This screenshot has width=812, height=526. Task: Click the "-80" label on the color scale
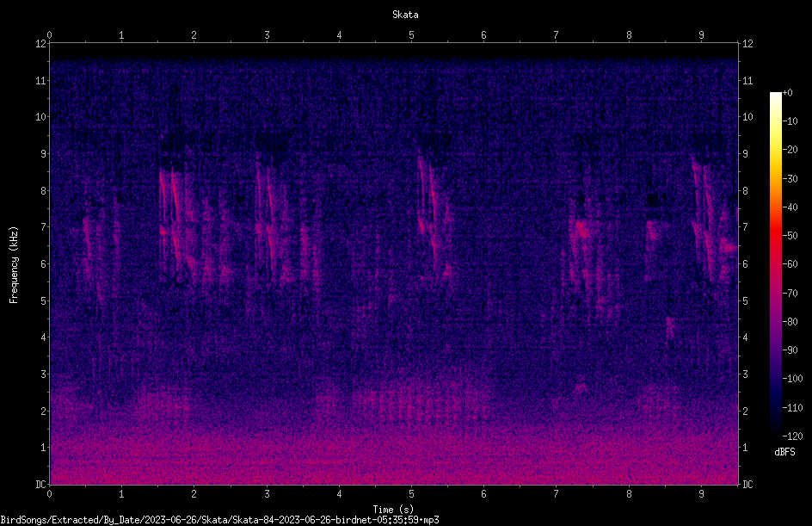click(790, 322)
